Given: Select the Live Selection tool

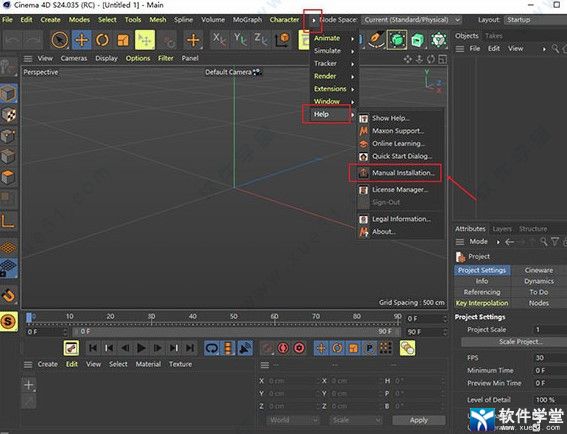Looking at the screenshot, I should 60,40.
